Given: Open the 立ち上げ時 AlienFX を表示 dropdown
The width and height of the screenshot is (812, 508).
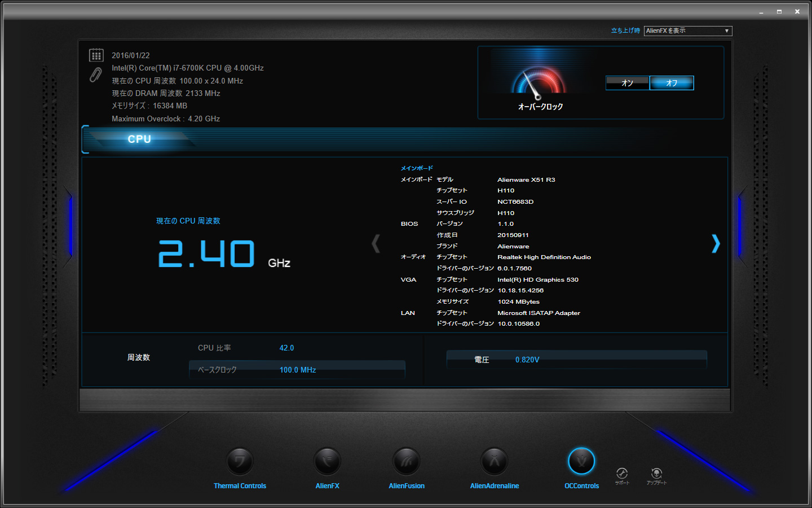Looking at the screenshot, I should coord(688,31).
